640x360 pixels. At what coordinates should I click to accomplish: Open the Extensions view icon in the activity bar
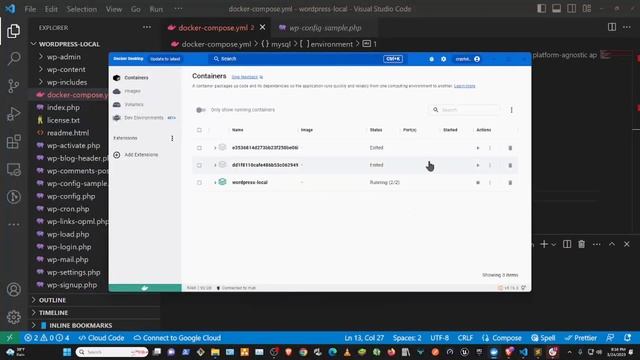[13, 142]
